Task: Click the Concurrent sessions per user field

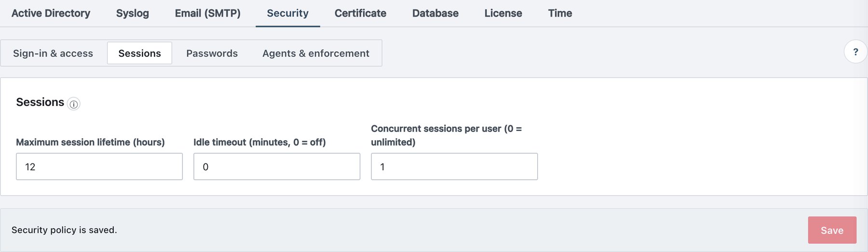Action: [454, 167]
